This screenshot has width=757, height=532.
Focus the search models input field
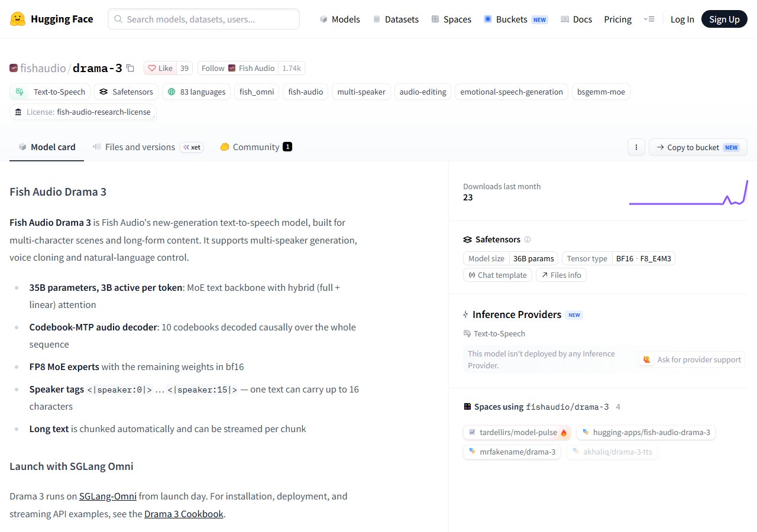(203, 19)
